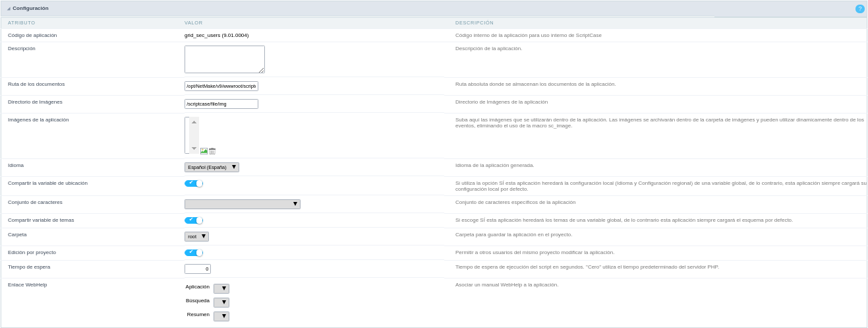Open the Conjunto de caracteres dropdown
This screenshot has height=328, width=868.
tap(243, 205)
